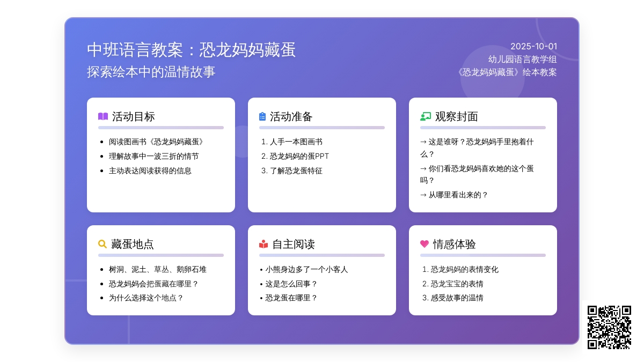
Task: Click the yellow magnifier icon beside 藏蛋地点
Action: click(x=103, y=244)
